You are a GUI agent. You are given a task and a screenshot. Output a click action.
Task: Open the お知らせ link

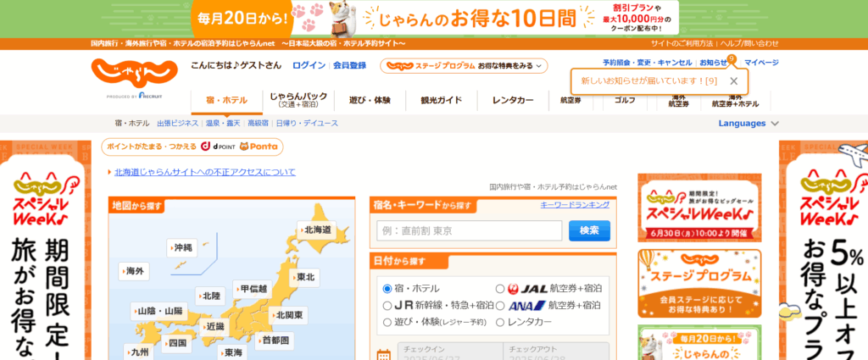pyautogui.click(x=713, y=63)
